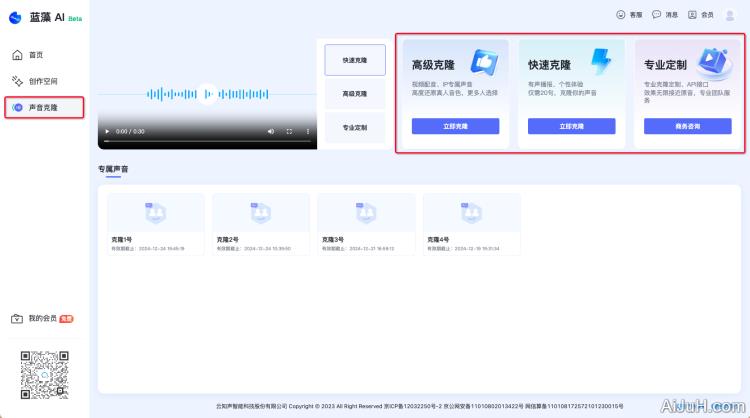Click 商务咨询 button under 专业定制
This screenshot has width=750, height=418.
[687, 127]
